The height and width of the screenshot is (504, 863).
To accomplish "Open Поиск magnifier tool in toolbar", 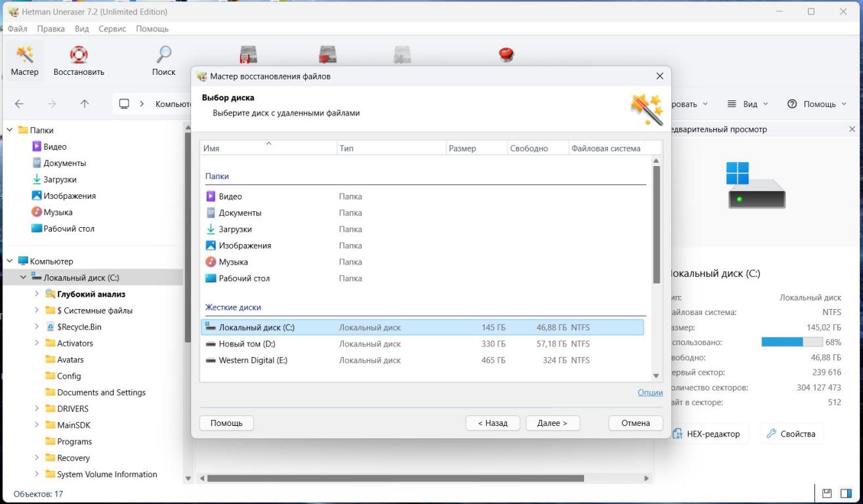I will pyautogui.click(x=163, y=56).
